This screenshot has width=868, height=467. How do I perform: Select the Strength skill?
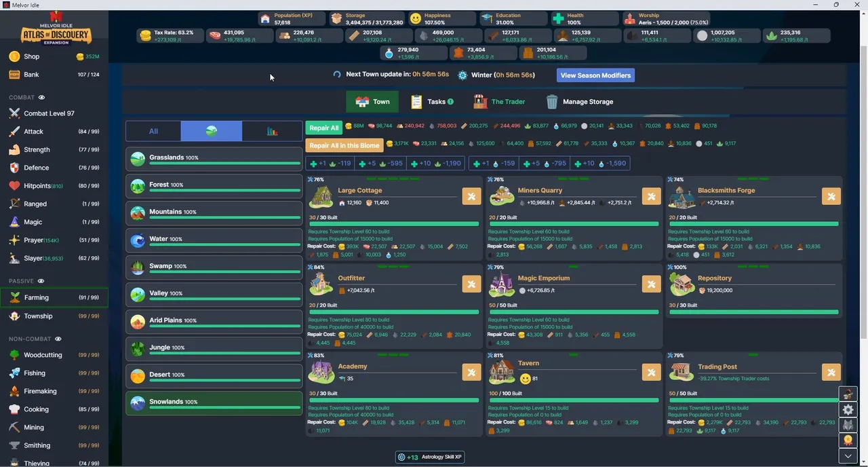pos(54,149)
